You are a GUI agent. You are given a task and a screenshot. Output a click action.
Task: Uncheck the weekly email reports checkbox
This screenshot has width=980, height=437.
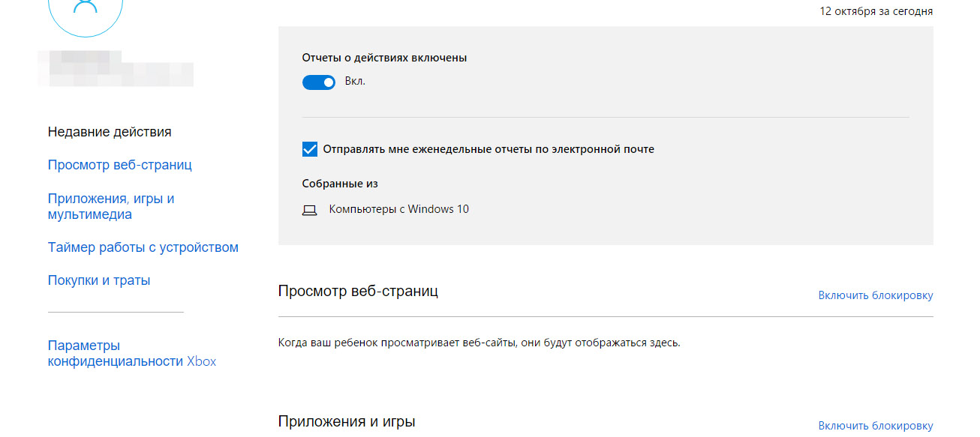[x=310, y=149]
